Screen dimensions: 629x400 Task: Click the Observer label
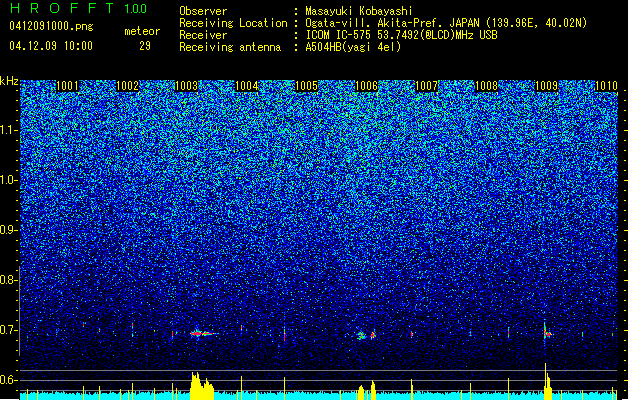203,11
